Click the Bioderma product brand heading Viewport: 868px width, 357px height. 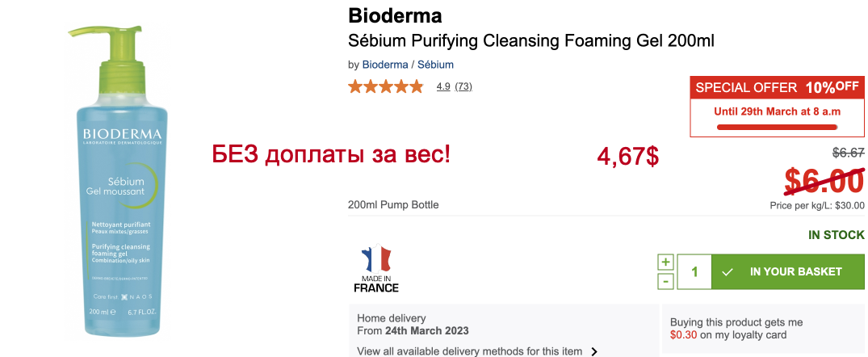395,15
